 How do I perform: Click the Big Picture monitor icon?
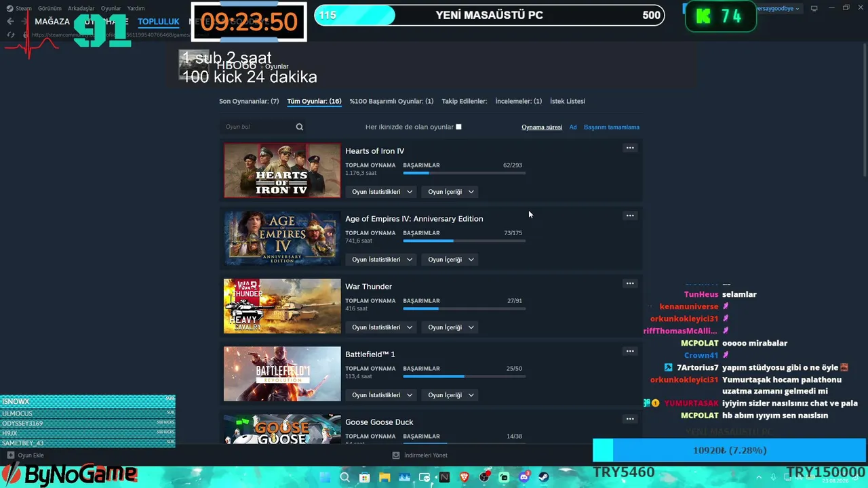point(814,8)
